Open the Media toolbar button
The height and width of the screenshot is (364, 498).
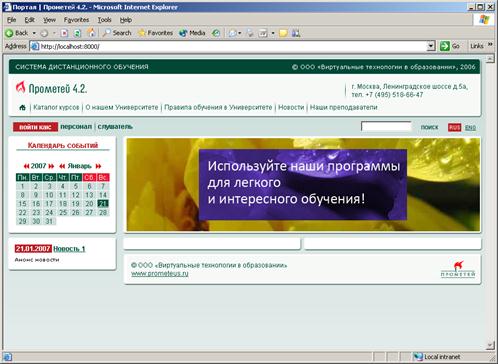[192, 33]
